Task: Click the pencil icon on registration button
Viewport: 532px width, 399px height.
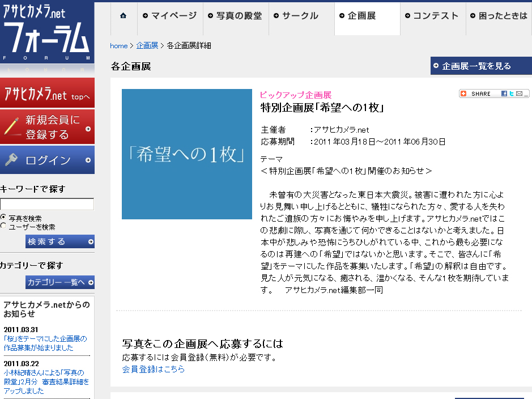Action: pyautogui.click(x=12, y=126)
